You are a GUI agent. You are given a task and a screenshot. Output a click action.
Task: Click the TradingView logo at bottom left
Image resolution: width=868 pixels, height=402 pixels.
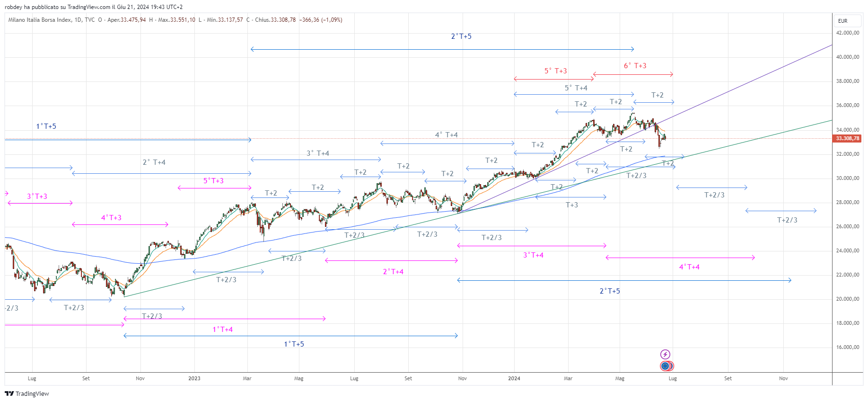[27, 393]
